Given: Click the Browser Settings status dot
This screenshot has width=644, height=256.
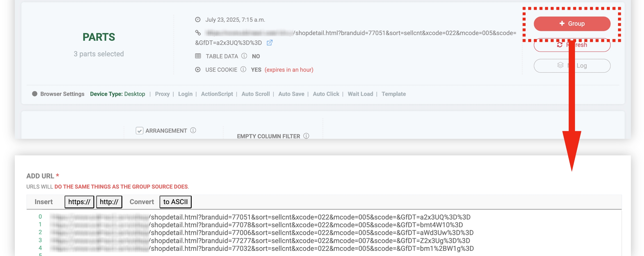Looking at the screenshot, I should [x=35, y=94].
